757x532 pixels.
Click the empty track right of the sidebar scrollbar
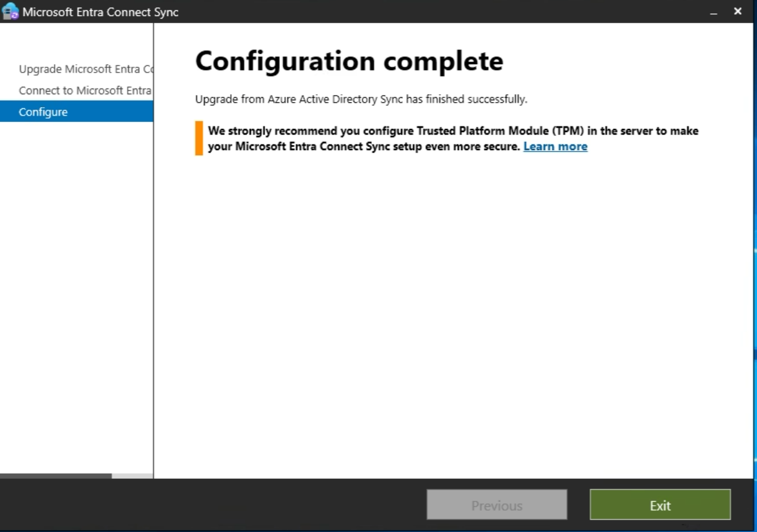(132, 476)
